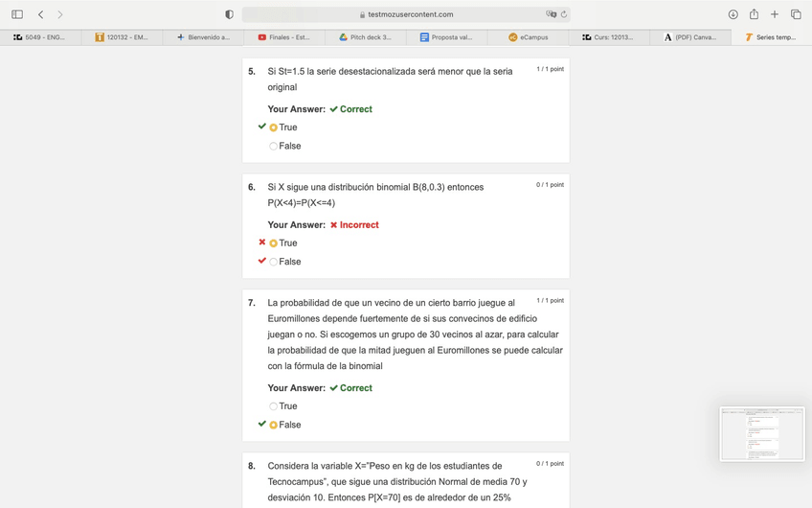Click the translate page icon

(x=551, y=14)
